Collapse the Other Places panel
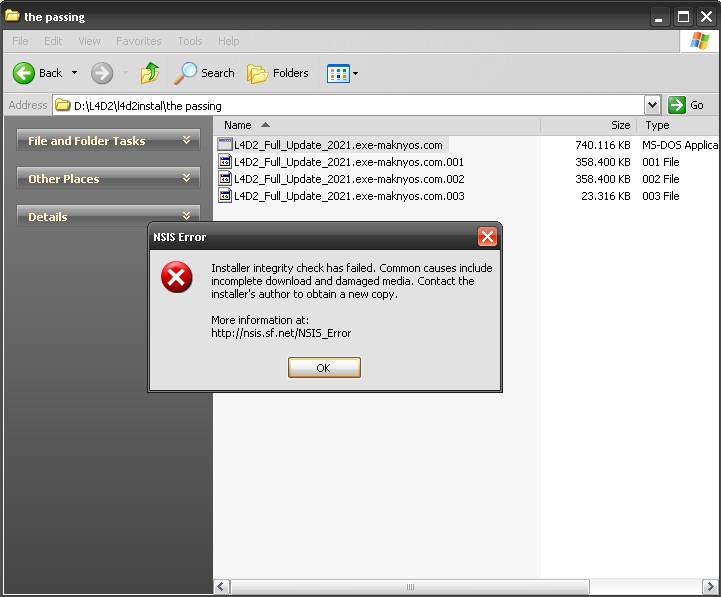Viewport: 721px width, 597px height. [186, 178]
